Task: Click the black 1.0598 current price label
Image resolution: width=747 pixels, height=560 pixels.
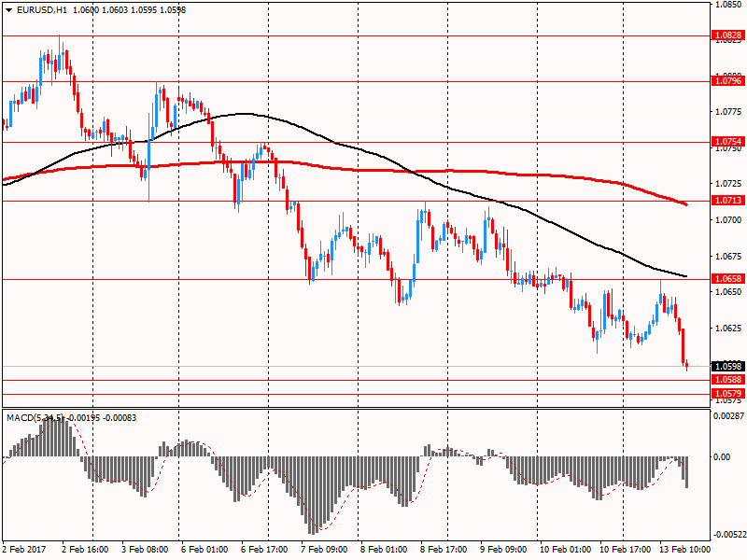Action: click(x=728, y=366)
